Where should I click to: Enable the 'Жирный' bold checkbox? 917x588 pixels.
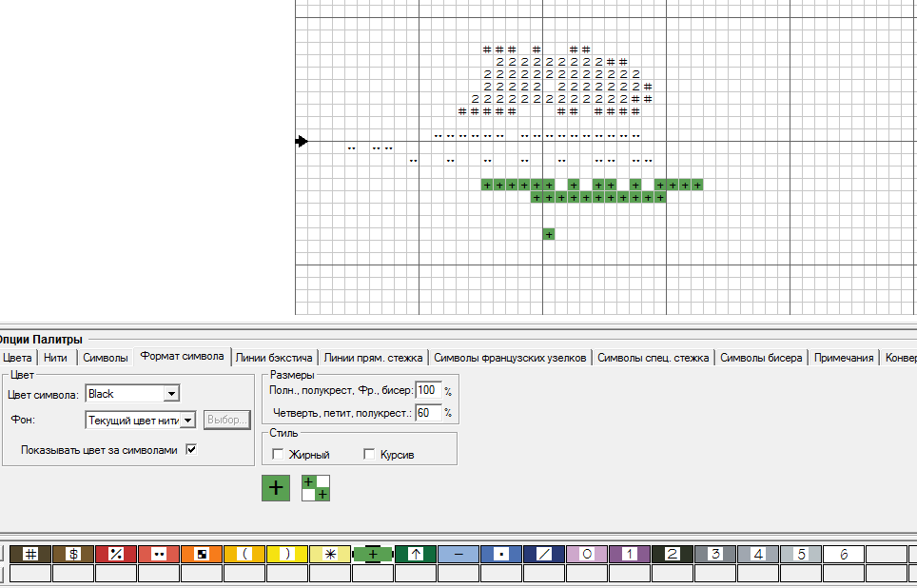point(278,455)
